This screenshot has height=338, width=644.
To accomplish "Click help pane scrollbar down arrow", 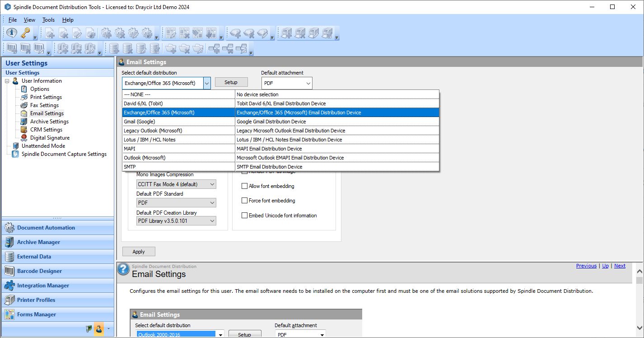I will point(639,328).
